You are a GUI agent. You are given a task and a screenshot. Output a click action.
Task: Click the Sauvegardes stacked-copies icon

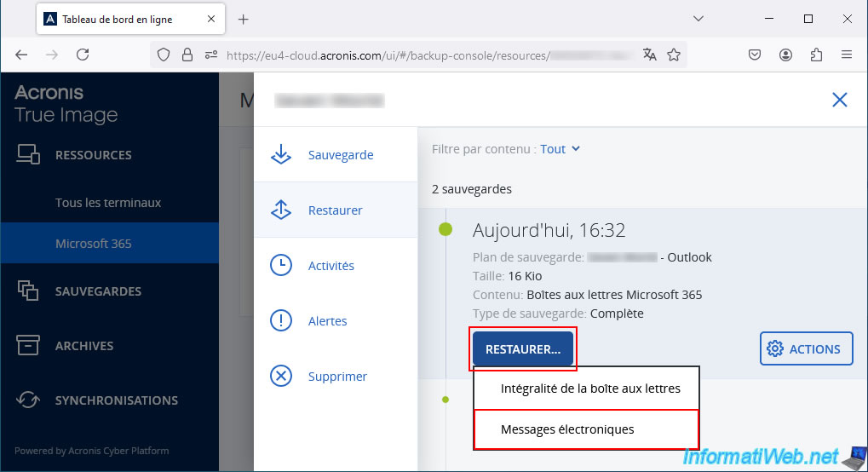tap(28, 291)
